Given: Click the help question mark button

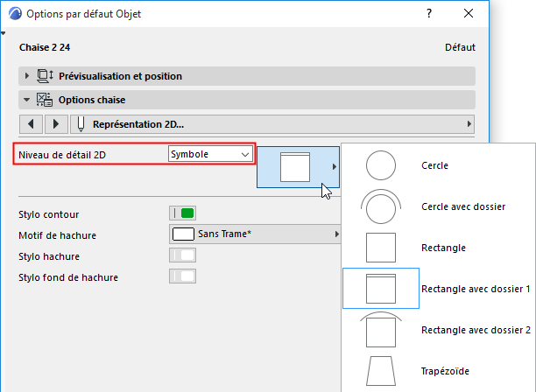Looking at the screenshot, I should point(429,15).
